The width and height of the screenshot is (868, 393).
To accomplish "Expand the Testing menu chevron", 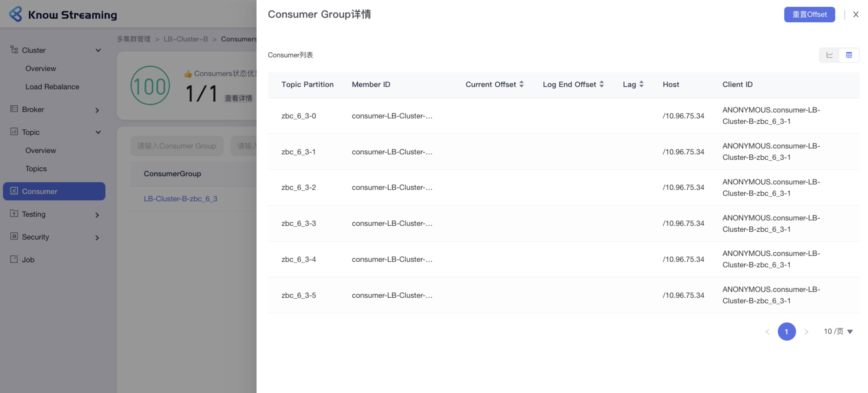I will click(97, 215).
